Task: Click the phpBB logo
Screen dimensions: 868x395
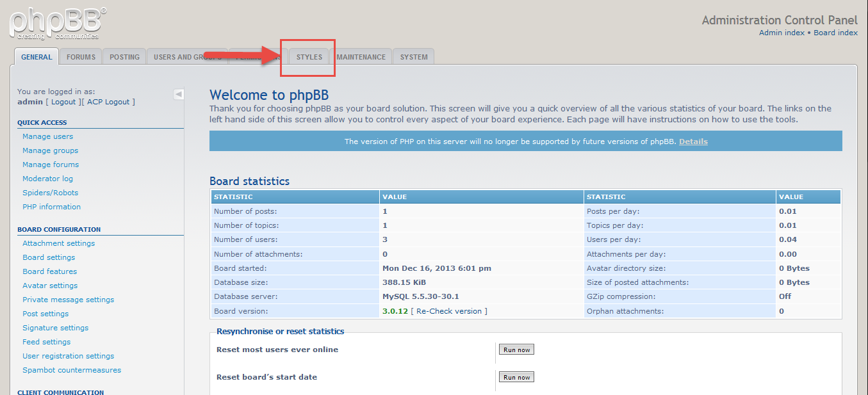Action: tap(54, 22)
